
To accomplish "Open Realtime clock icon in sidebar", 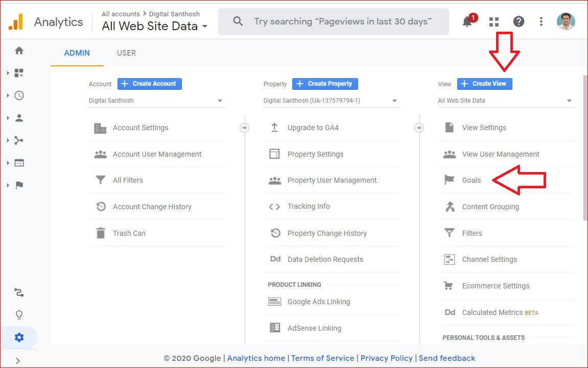I will coord(19,95).
